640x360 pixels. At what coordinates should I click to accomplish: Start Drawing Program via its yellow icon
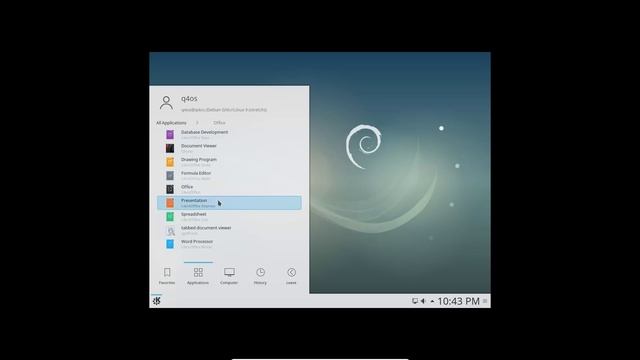point(170,162)
